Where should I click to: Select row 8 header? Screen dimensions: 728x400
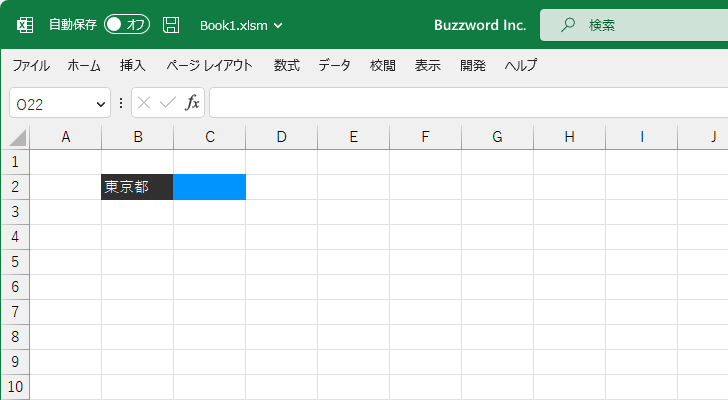click(x=15, y=337)
